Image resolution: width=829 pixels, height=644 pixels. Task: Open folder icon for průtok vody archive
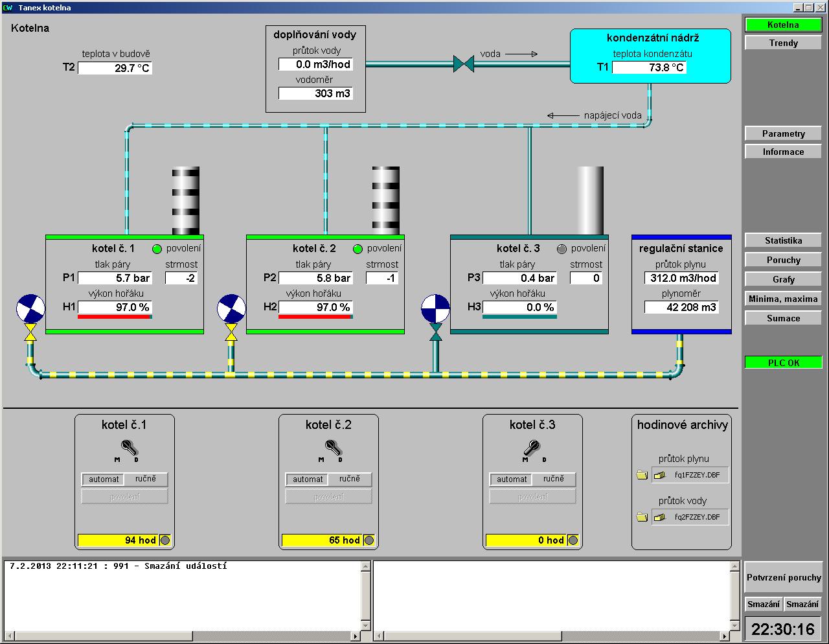point(642,517)
